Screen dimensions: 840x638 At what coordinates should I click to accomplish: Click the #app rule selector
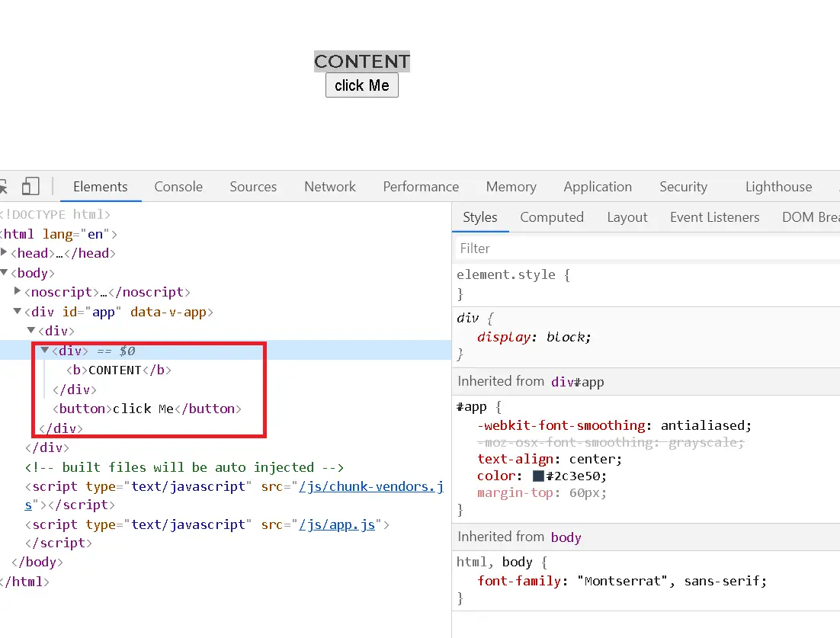click(471, 407)
